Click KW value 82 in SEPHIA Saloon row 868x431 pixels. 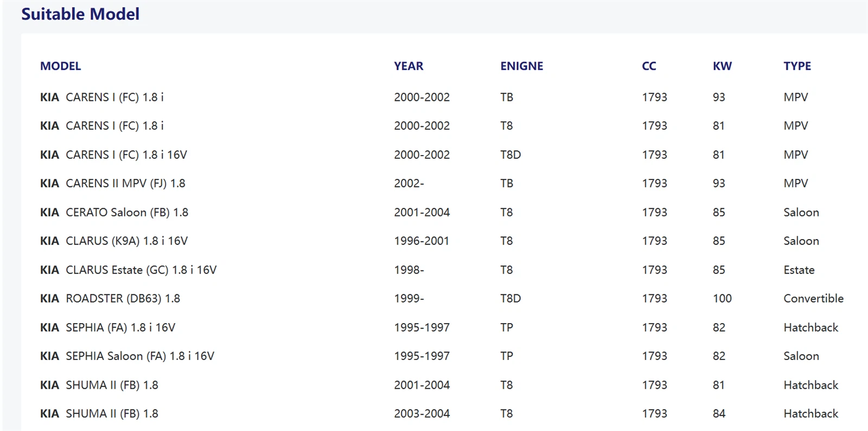[719, 356]
